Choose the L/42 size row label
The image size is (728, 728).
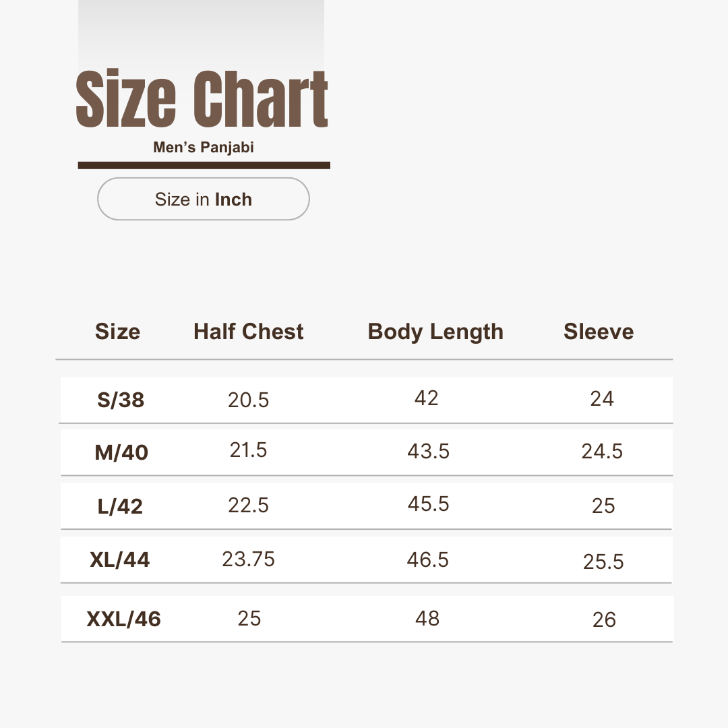coord(121,506)
